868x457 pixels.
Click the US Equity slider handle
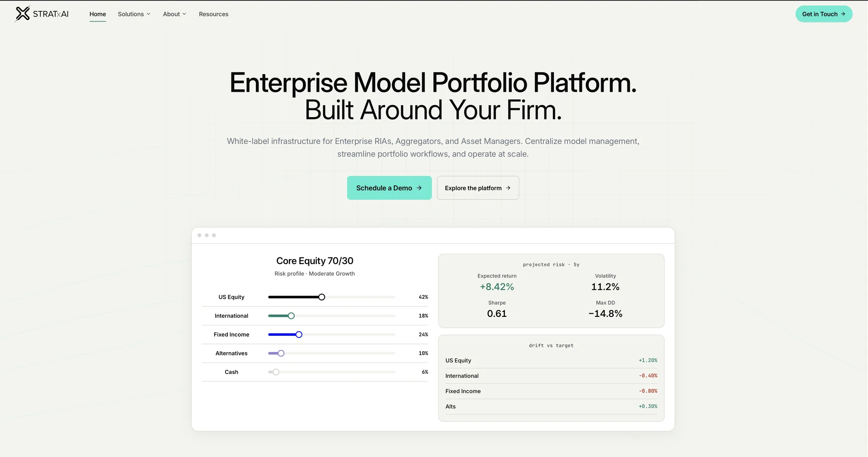pos(321,297)
